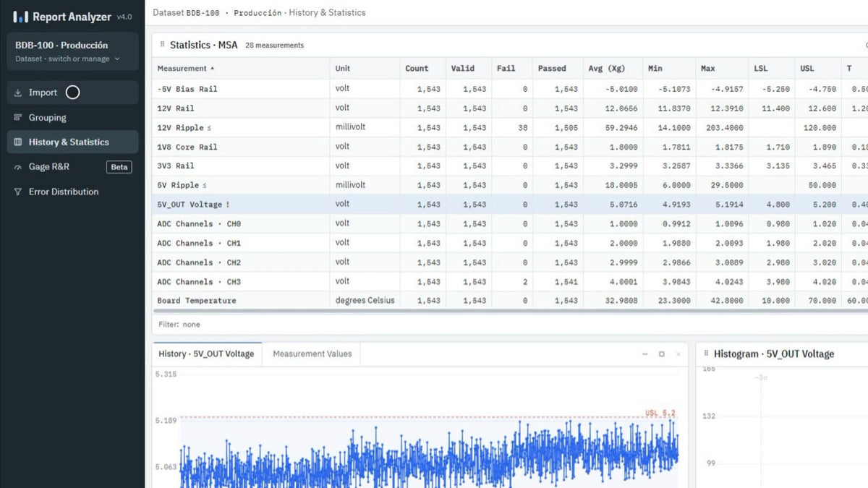Open the Error Distribution section
The height and width of the screenshot is (488, 868).
(72, 192)
